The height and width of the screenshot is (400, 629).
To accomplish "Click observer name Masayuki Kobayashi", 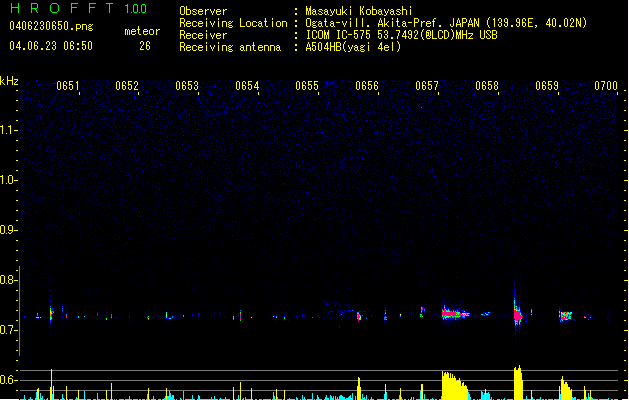I will (x=358, y=11).
